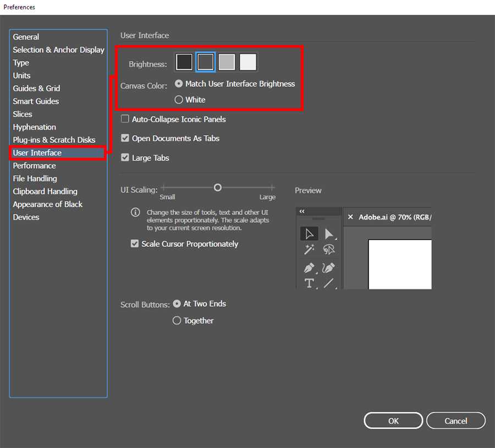Open the Performance preferences category
The image size is (495, 448).
coord(34,165)
